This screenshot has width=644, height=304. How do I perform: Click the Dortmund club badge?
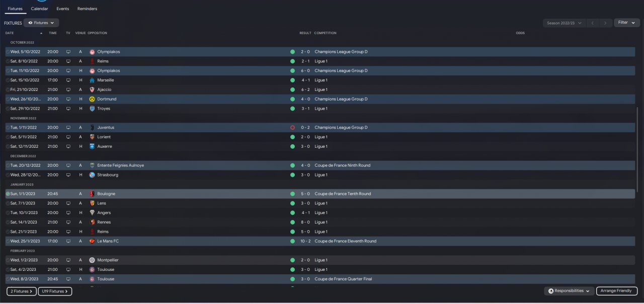point(92,99)
